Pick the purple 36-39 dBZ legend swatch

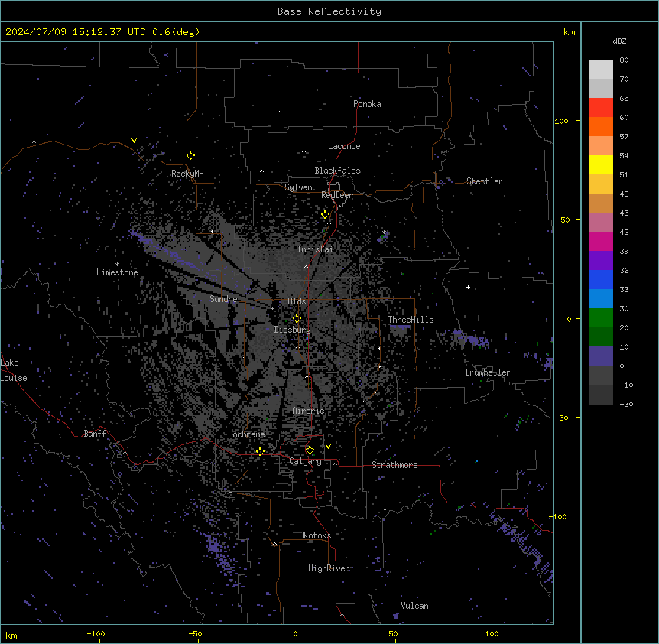coord(601,261)
